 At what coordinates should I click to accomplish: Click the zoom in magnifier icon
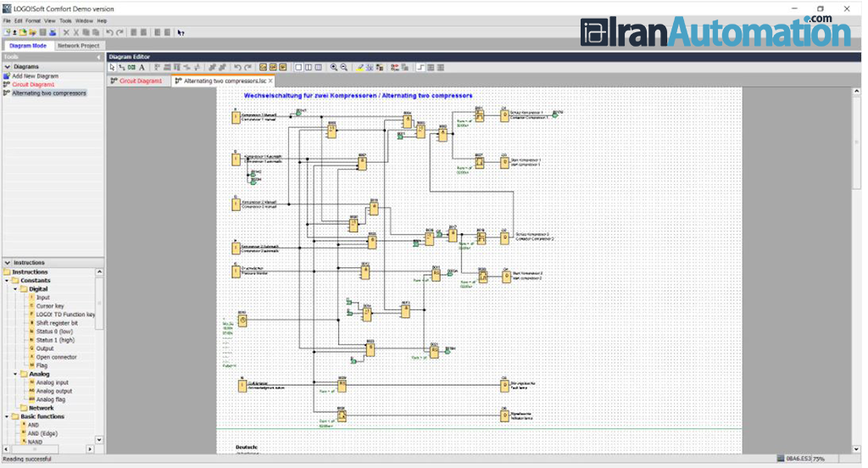[334, 68]
